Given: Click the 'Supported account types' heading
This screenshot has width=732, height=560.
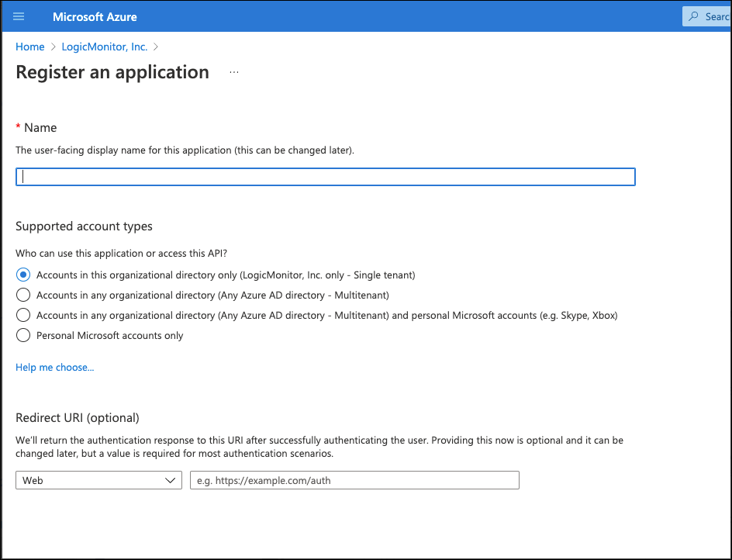Looking at the screenshot, I should 84,226.
